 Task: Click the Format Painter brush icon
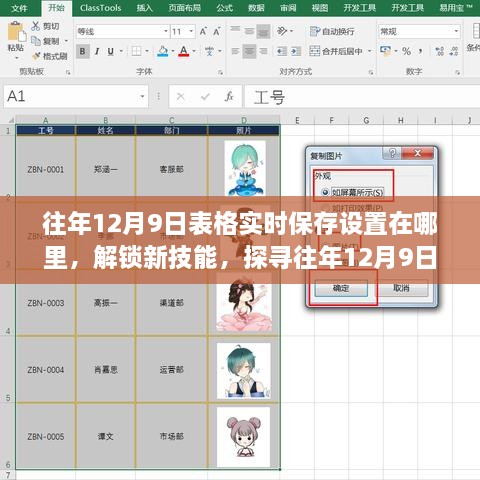(36, 56)
